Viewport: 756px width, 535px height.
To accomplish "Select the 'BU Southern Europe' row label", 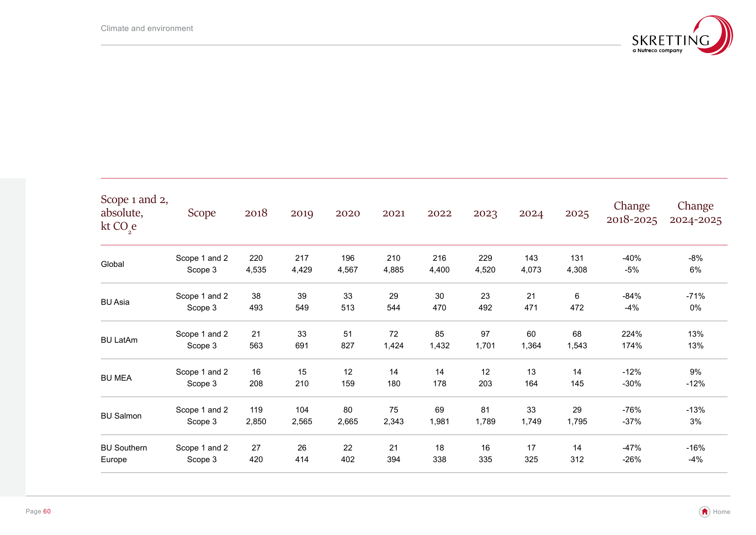I will 124,454.
